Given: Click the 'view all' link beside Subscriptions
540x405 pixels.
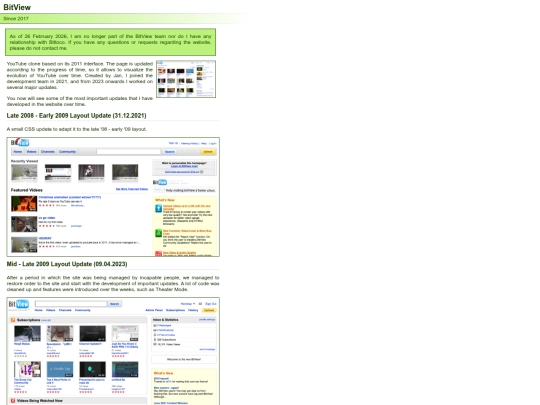Looking at the screenshot, I should tap(46, 320).
